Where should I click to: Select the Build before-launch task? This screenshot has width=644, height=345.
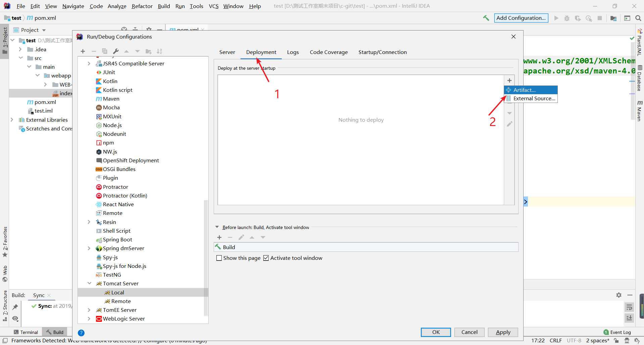366,247
